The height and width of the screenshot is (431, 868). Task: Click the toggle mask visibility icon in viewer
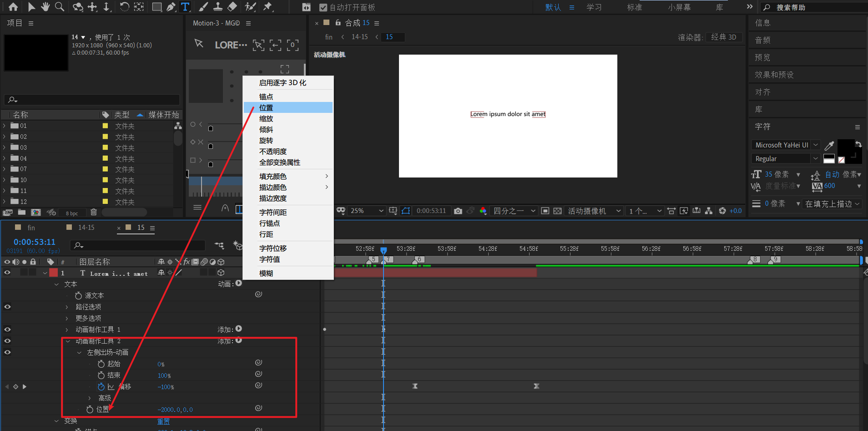point(406,211)
